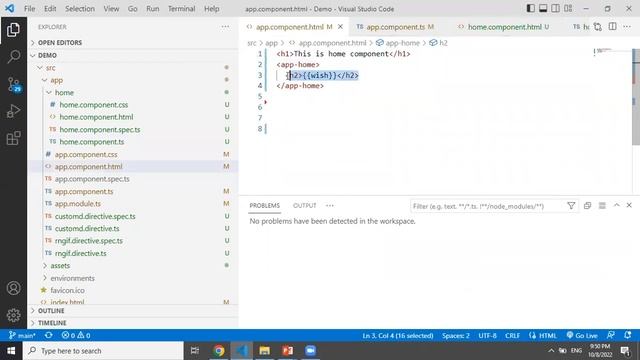Show errors and warnings count in status bar
The width and height of the screenshot is (640, 360).
click(76, 336)
